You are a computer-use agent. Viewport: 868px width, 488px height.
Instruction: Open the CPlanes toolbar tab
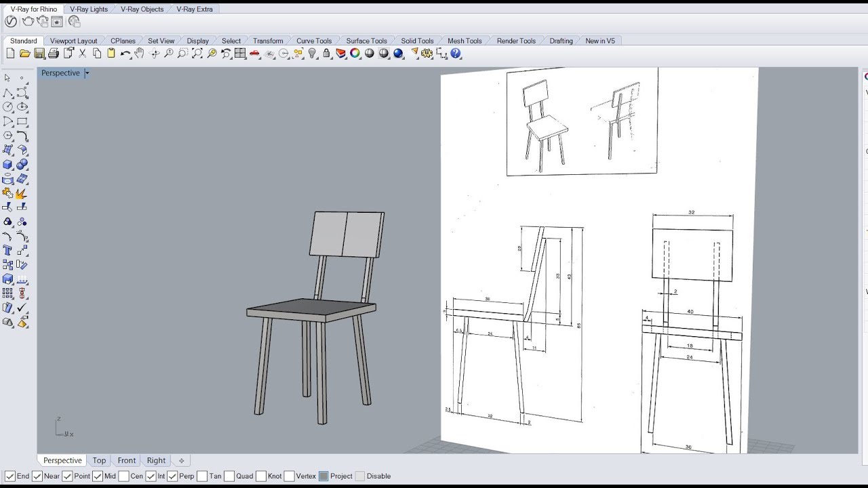click(123, 41)
